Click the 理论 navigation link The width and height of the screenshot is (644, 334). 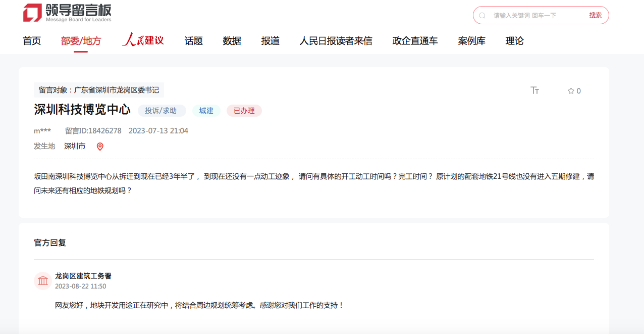(514, 41)
